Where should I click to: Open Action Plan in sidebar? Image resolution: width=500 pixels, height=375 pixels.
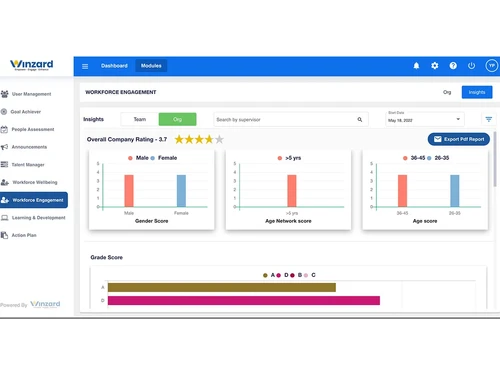point(24,235)
